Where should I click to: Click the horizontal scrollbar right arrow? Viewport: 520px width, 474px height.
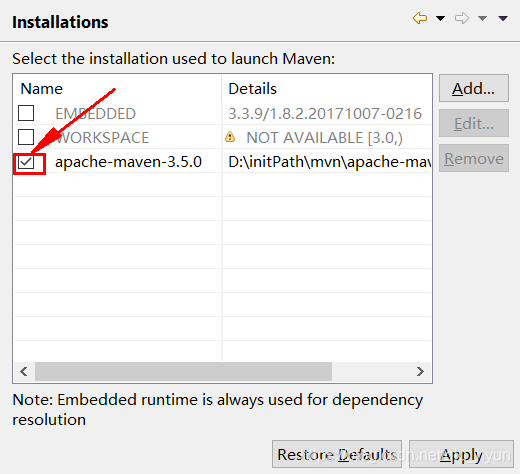coord(420,371)
